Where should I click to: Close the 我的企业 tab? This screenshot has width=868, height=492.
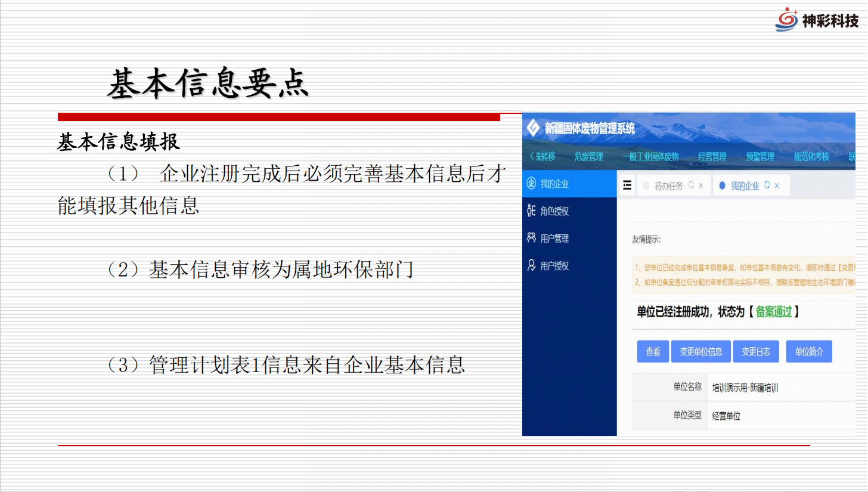[777, 185]
